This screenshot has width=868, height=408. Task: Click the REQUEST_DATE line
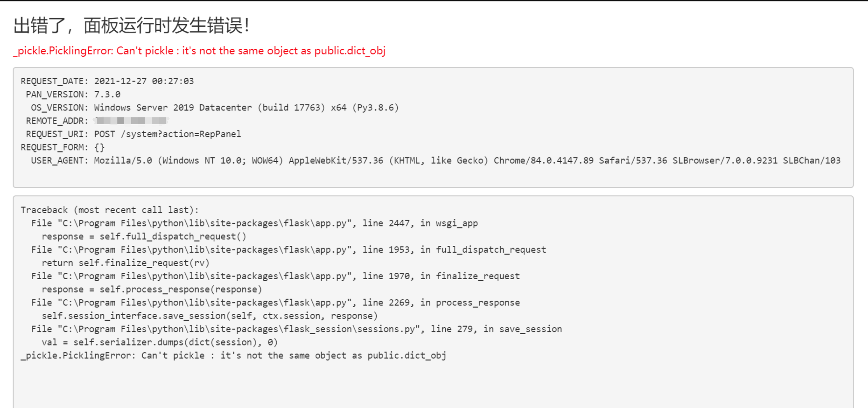point(107,81)
